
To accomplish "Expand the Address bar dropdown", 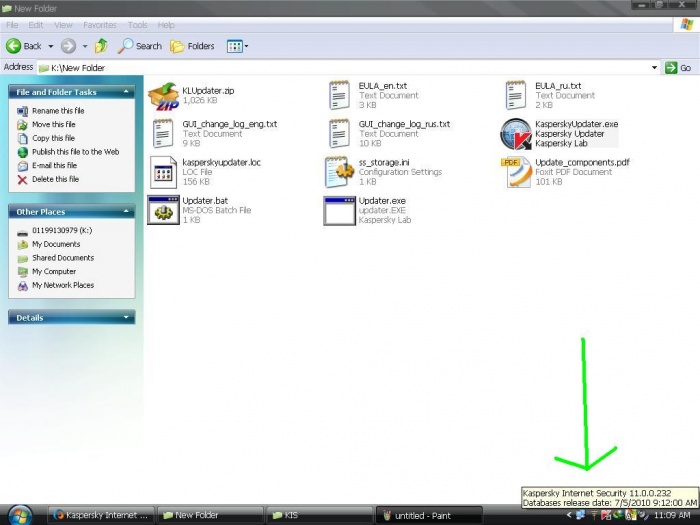I will (654, 68).
